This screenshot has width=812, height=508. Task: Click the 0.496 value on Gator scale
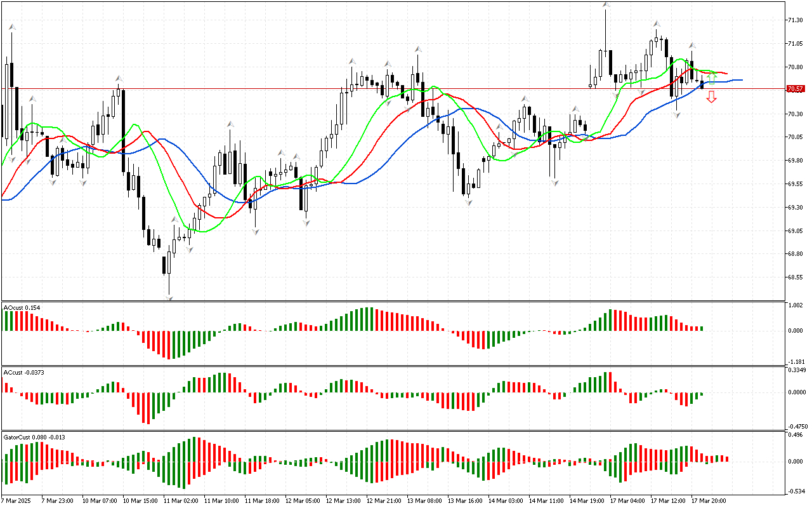click(x=795, y=435)
